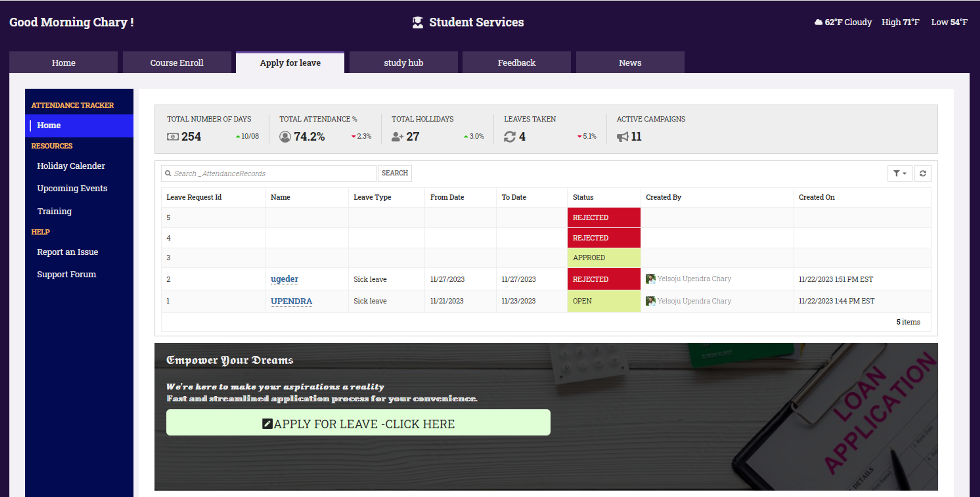This screenshot has width=980, height=497.
Task: Click the Good Morning Chary greeting
Action: point(71,22)
